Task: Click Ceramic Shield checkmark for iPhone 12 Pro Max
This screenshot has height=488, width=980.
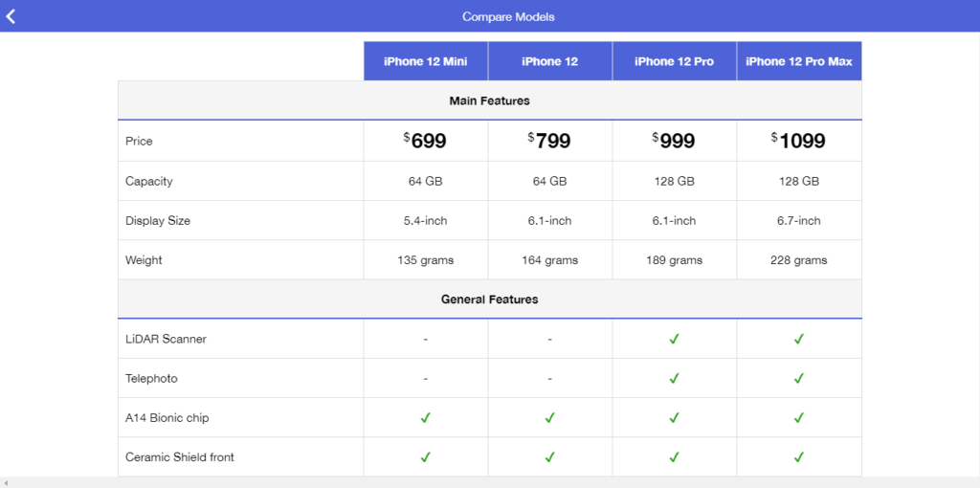Action: [x=798, y=456]
